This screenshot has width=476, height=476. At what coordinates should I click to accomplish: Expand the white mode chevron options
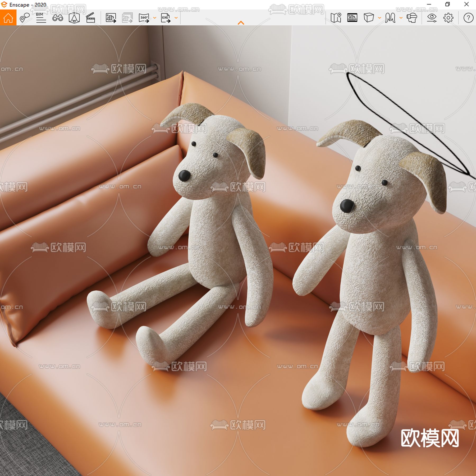[x=379, y=18]
